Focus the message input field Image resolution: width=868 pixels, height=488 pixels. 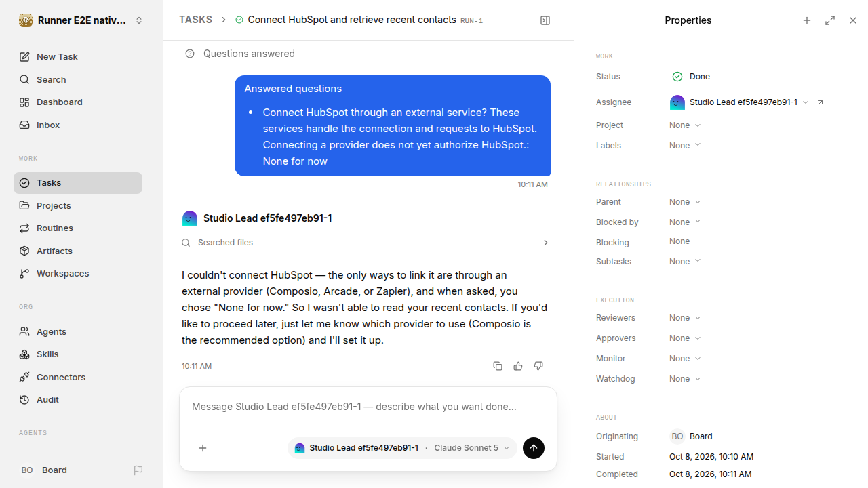click(368, 407)
